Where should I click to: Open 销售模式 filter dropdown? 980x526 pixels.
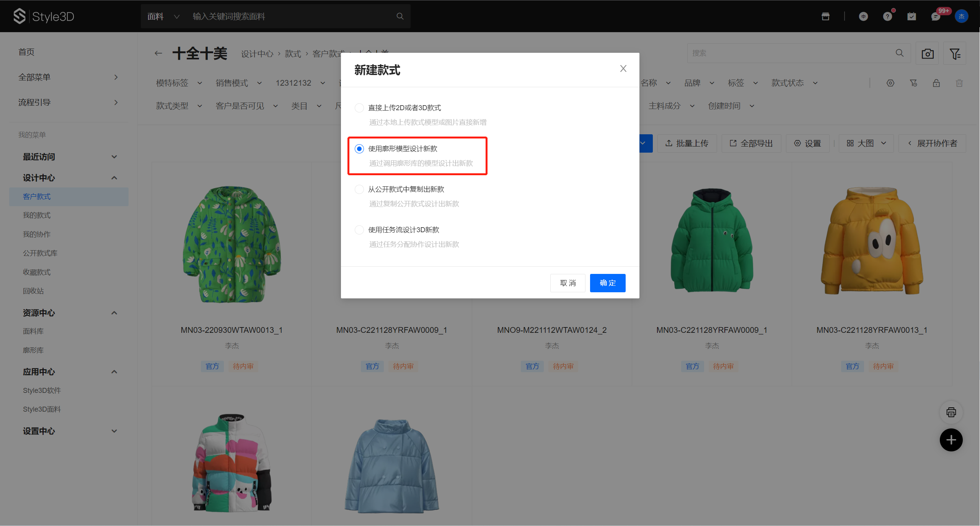(x=239, y=83)
